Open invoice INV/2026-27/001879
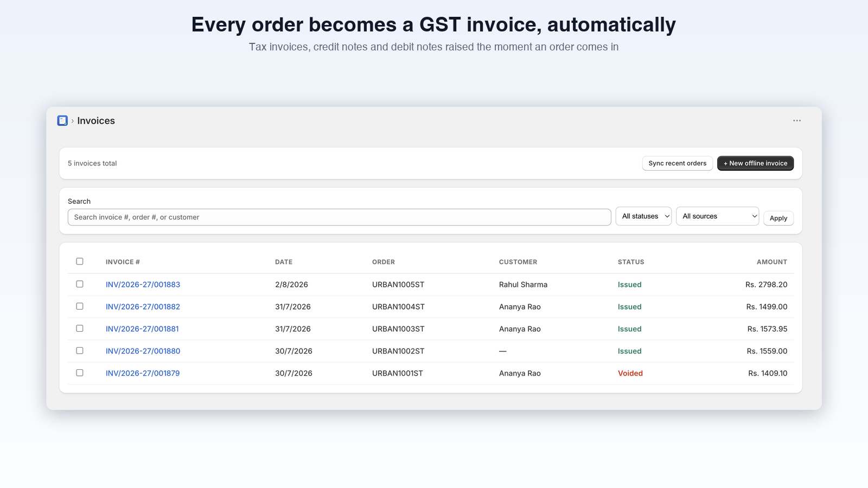The height and width of the screenshot is (488, 868). pyautogui.click(x=143, y=374)
